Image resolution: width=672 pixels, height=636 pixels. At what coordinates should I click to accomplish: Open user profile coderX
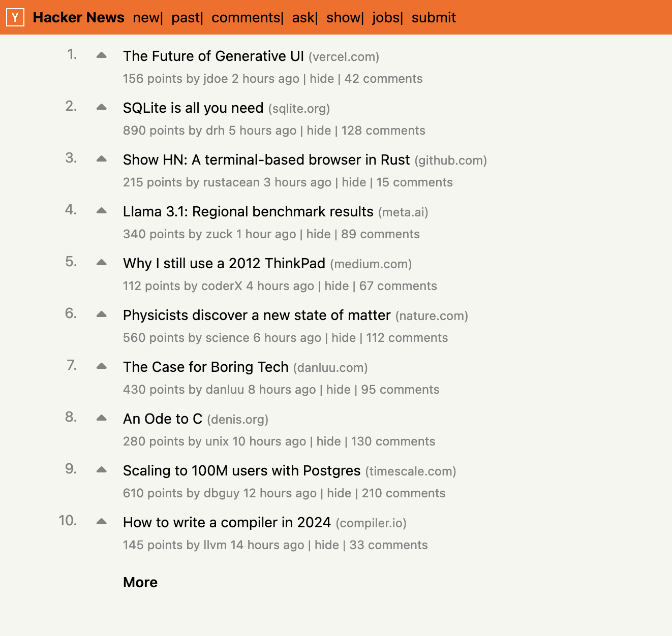(x=222, y=286)
